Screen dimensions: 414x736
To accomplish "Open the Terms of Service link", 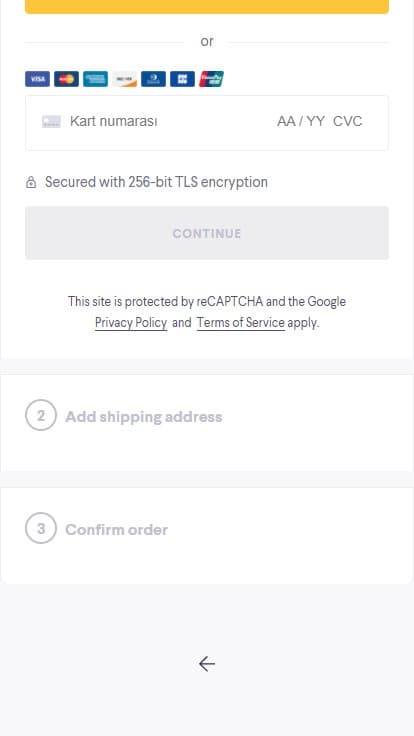I will pyautogui.click(x=241, y=323).
